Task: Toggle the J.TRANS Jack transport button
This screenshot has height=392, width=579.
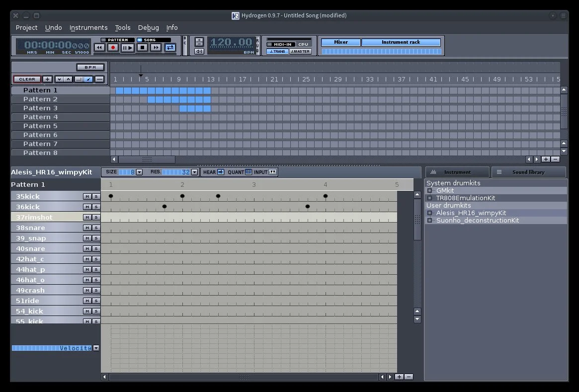Action: 277,51
